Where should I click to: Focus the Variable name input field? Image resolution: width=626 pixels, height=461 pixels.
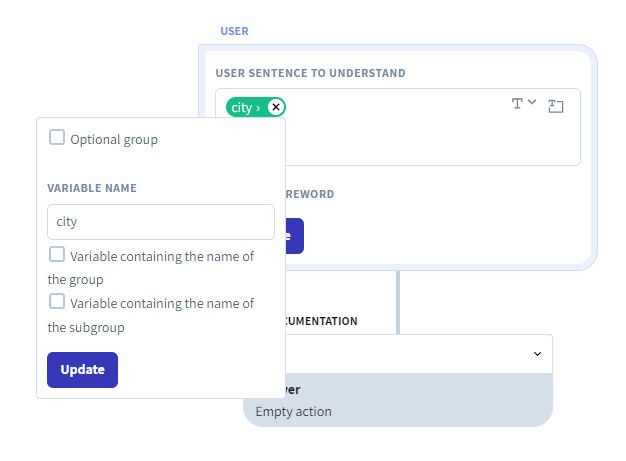(160, 222)
